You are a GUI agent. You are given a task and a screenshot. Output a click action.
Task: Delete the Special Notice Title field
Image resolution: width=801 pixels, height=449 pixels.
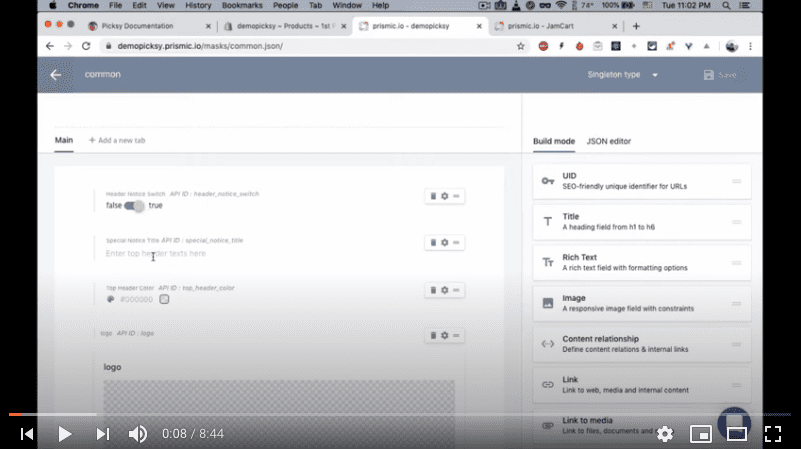coord(433,243)
